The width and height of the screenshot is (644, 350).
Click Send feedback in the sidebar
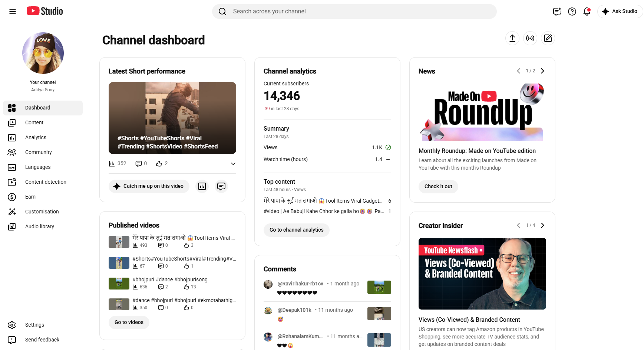tap(43, 340)
